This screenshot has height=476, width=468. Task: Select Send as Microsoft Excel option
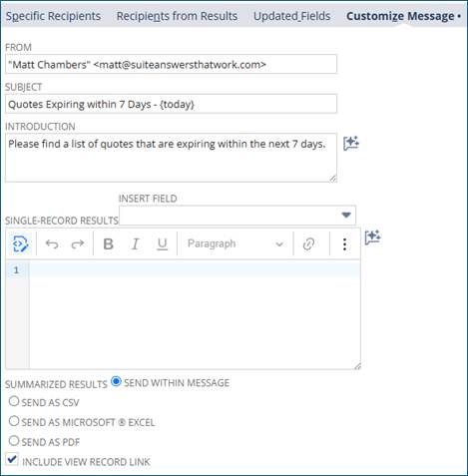tap(14, 421)
